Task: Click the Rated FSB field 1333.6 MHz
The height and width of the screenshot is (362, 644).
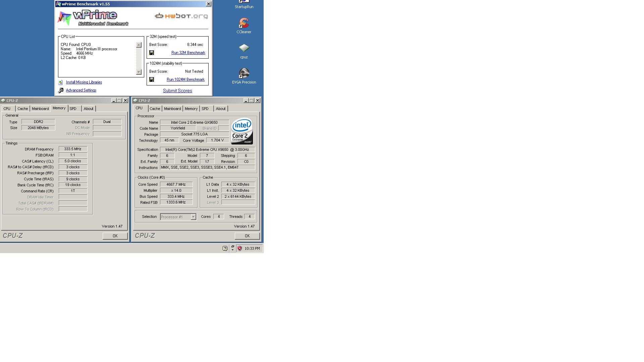Action: pyautogui.click(x=176, y=202)
